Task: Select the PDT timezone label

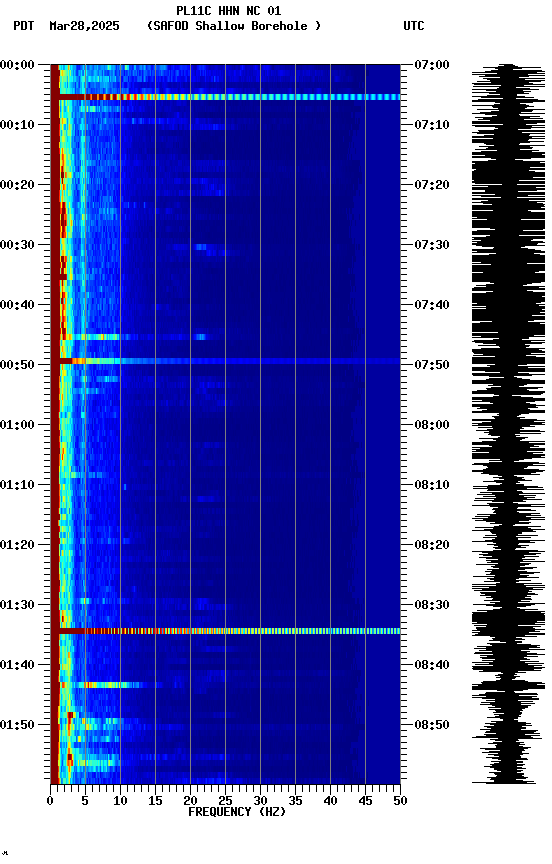Action: [24, 26]
